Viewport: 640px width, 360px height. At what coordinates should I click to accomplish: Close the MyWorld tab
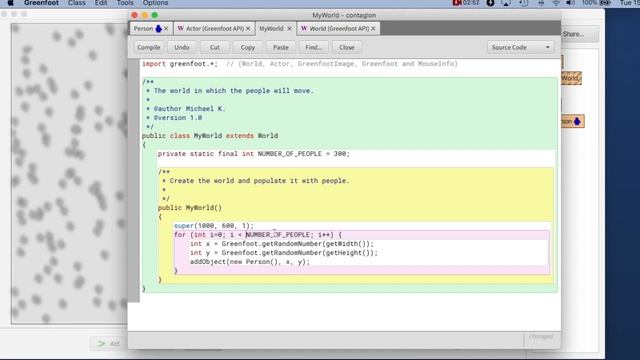pyautogui.click(x=289, y=29)
